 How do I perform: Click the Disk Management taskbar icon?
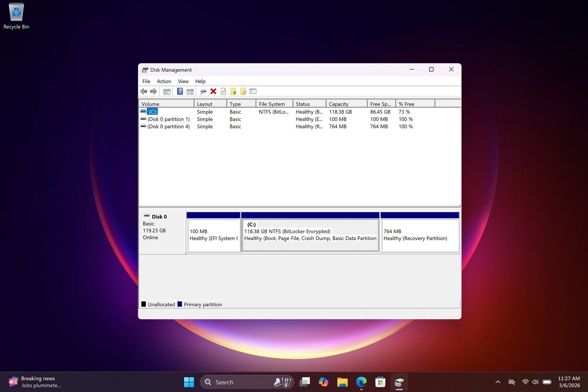(399, 382)
